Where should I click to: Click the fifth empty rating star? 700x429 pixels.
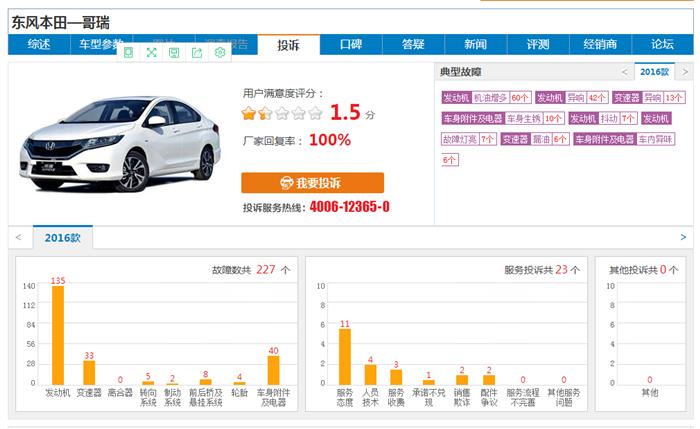[315, 113]
